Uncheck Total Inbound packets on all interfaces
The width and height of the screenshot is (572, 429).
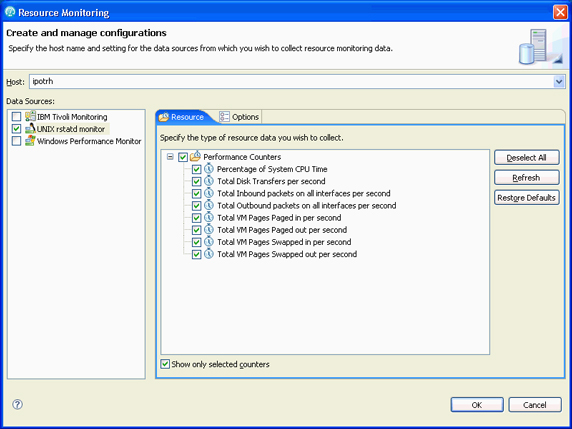pyautogui.click(x=196, y=193)
